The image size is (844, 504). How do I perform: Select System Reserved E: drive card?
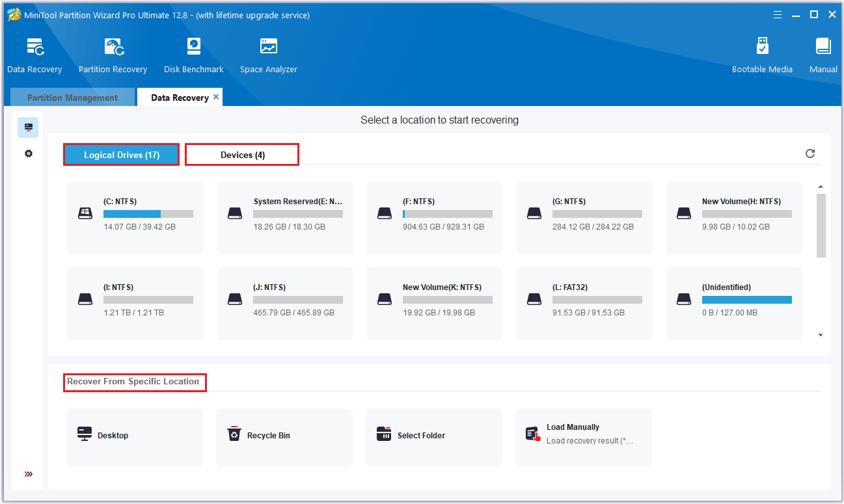coord(285,218)
